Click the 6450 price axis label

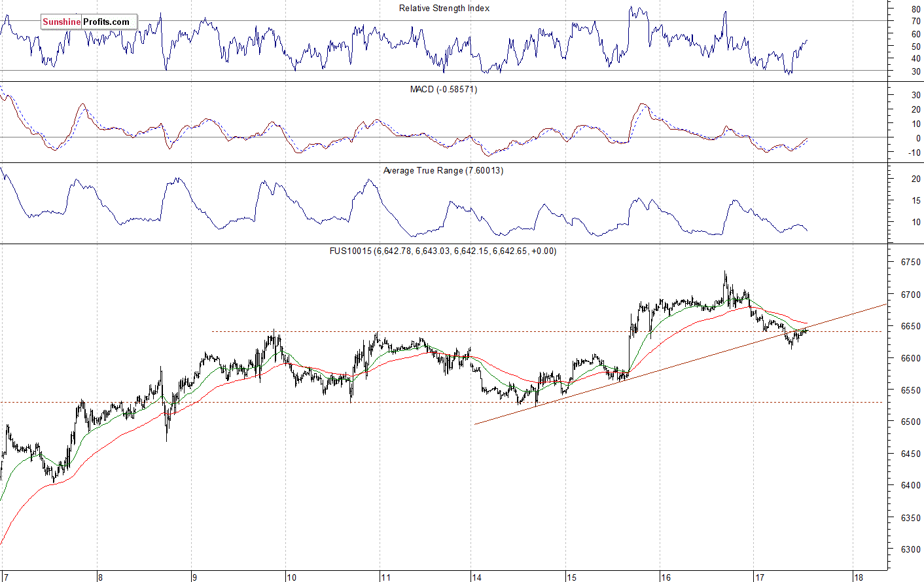[911, 454]
